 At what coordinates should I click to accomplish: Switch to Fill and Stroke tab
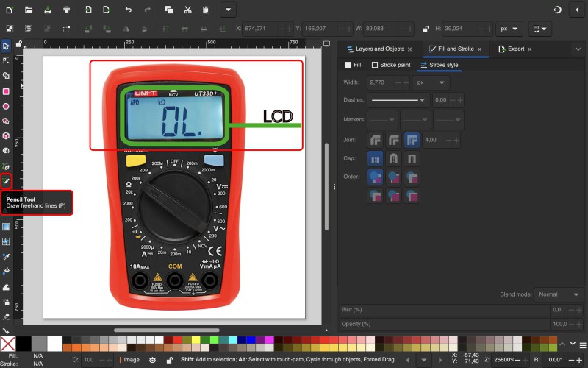(x=456, y=49)
